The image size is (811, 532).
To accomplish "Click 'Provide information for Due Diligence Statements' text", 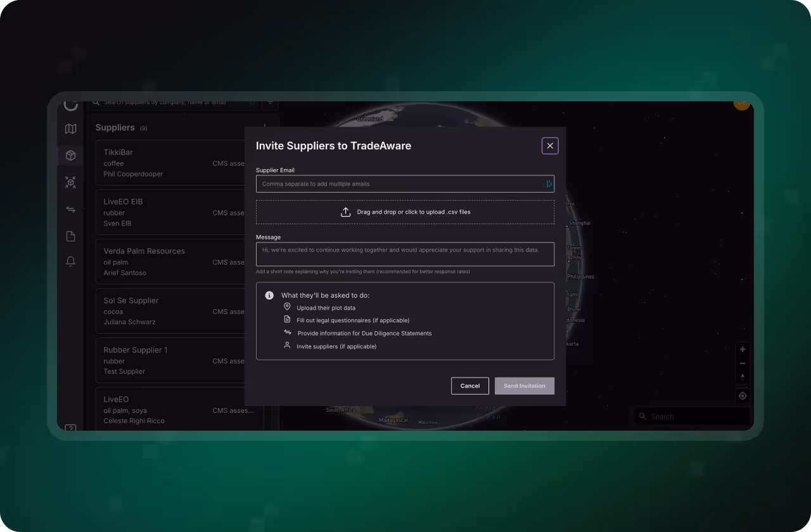I will 364,333.
